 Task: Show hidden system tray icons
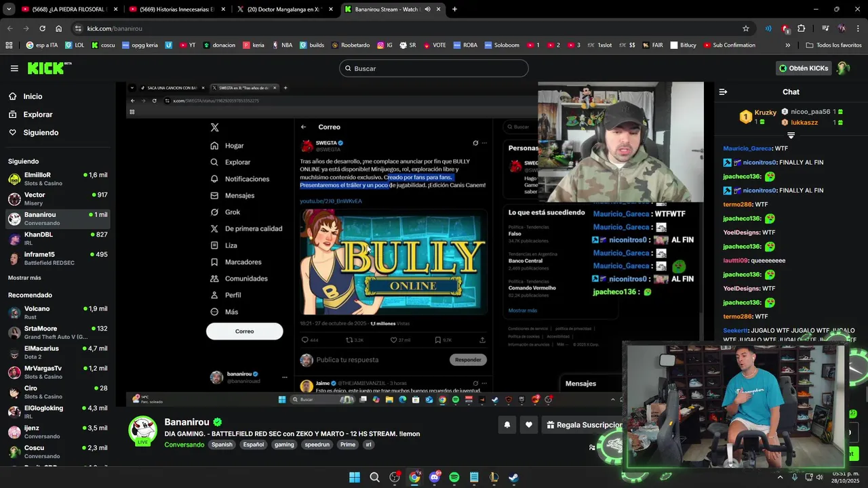click(780, 477)
